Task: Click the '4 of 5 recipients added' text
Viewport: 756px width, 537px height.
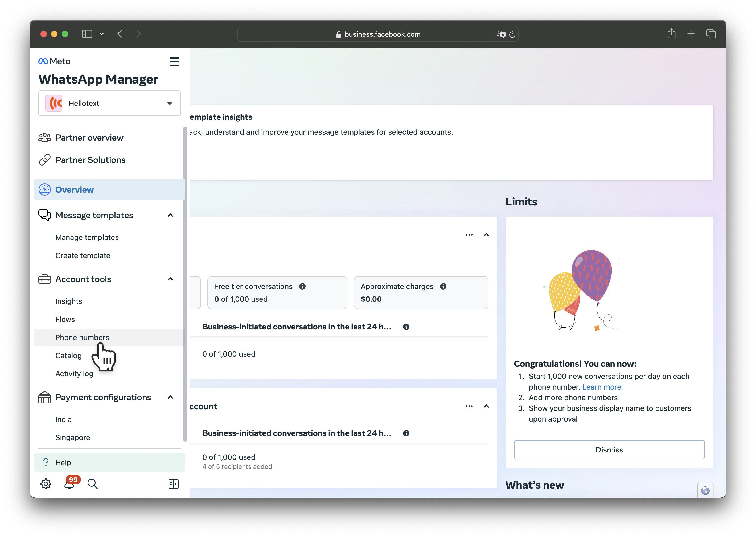Action: 237,466
